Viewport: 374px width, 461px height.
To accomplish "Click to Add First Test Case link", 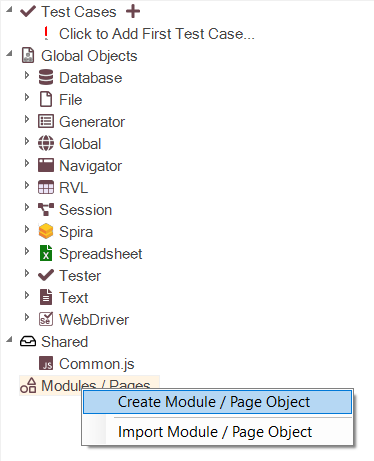I will click(x=157, y=34).
